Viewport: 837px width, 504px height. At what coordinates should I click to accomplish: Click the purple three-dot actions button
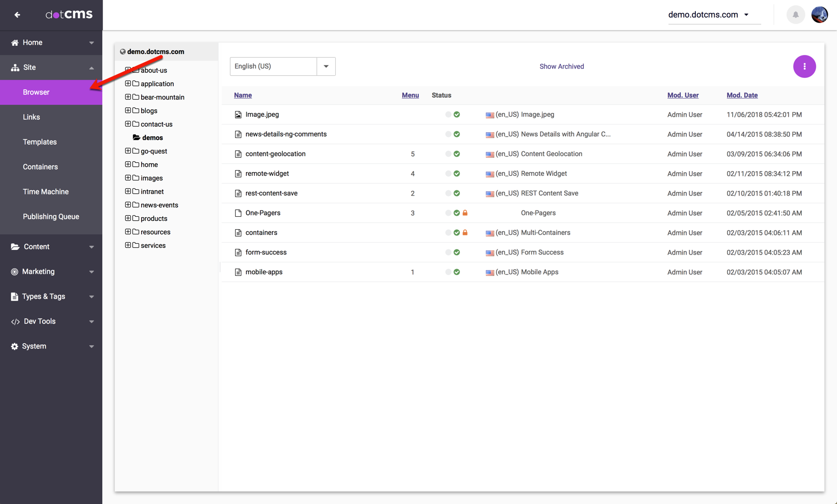(804, 66)
